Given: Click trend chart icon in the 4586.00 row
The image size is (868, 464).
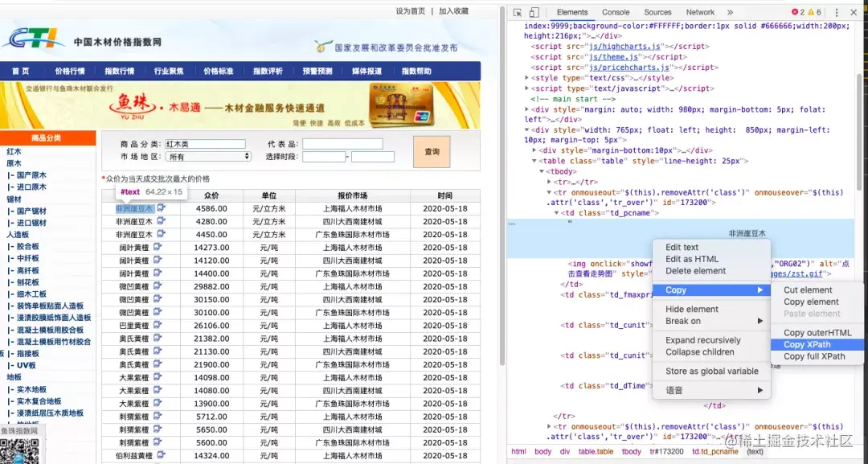Looking at the screenshot, I should 161,207.
